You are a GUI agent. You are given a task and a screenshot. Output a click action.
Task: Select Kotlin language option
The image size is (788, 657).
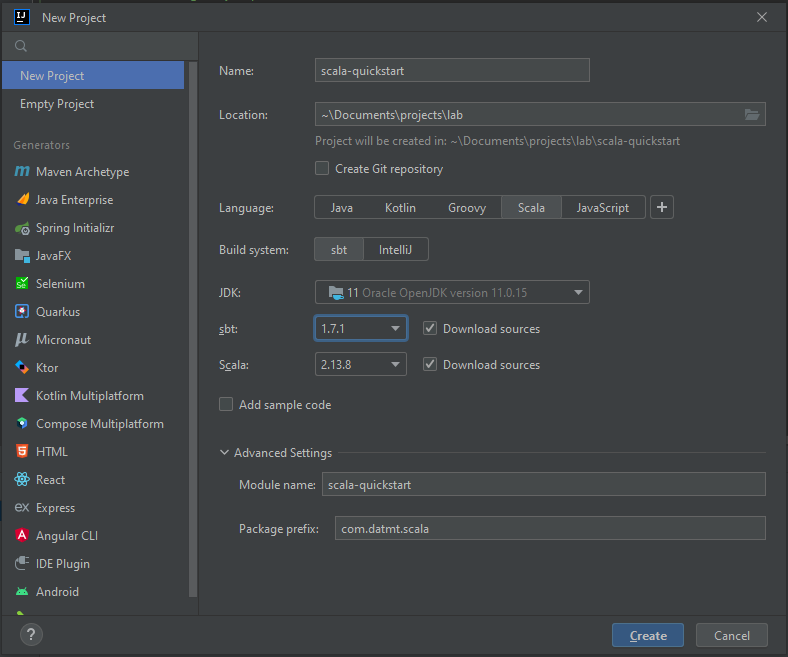coord(401,208)
